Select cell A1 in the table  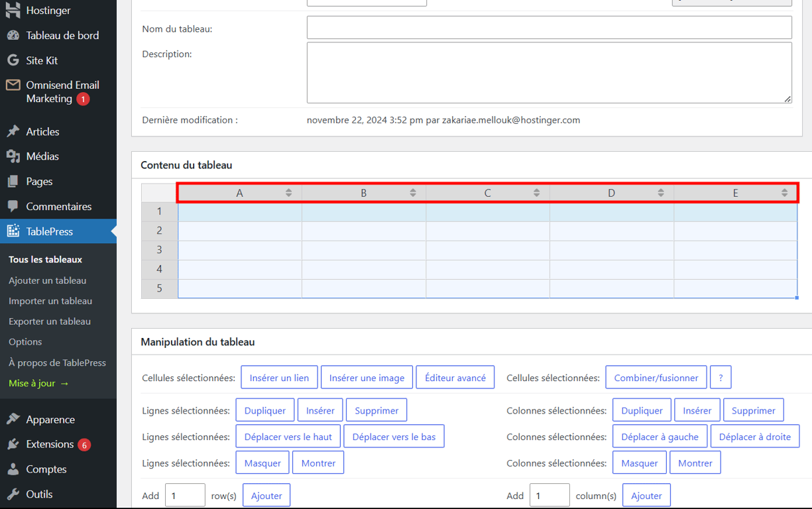point(240,211)
